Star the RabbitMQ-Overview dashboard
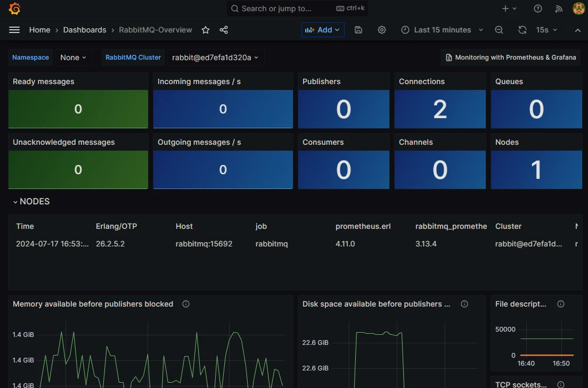Image resolution: width=588 pixels, height=388 pixels. [206, 30]
